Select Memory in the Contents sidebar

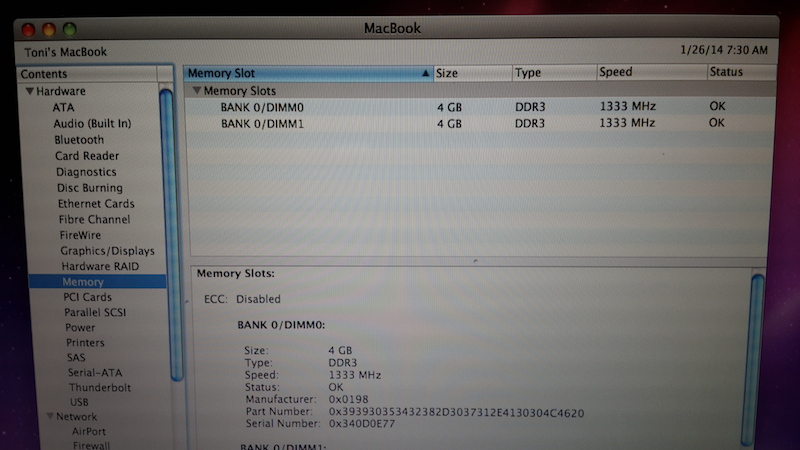[82, 283]
